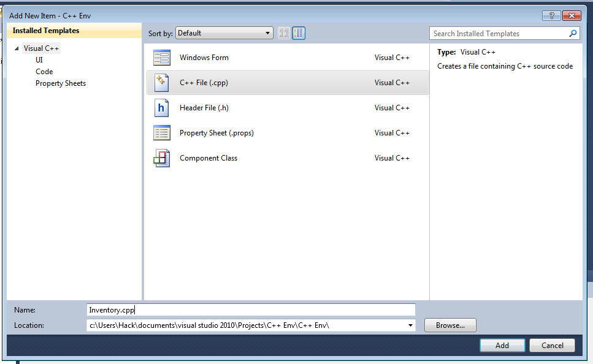Screen dimensions: 593x364
Task: Click Visual C++ type in Header File row
Action: click(392, 108)
